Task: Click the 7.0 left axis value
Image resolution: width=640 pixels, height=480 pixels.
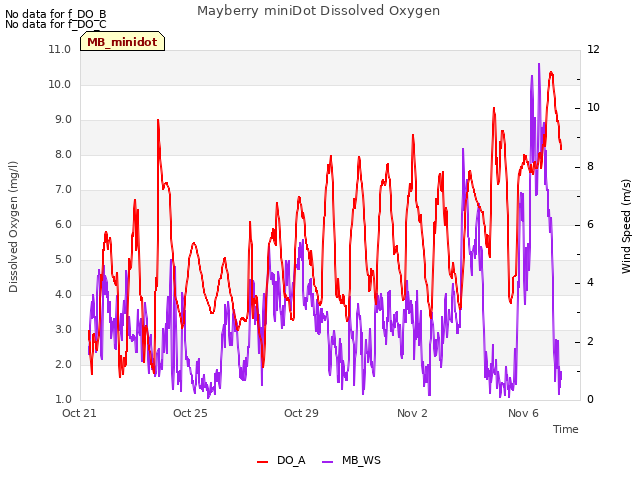Action: click(63, 190)
